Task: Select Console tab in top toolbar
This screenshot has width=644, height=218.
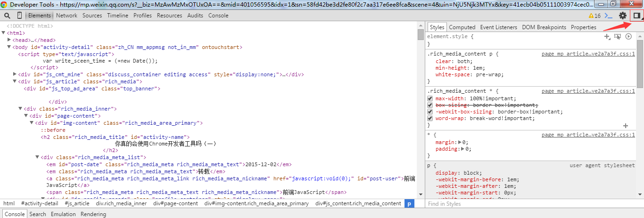Action: [218, 16]
